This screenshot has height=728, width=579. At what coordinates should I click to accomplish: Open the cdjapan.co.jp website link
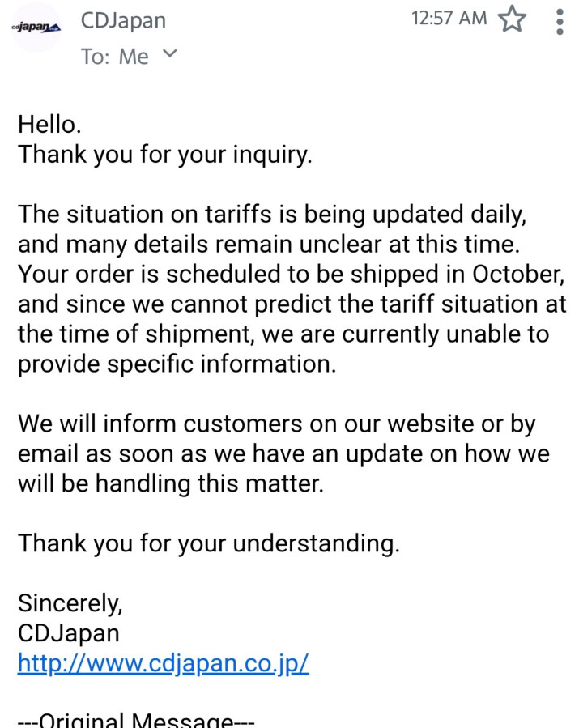tap(163, 663)
